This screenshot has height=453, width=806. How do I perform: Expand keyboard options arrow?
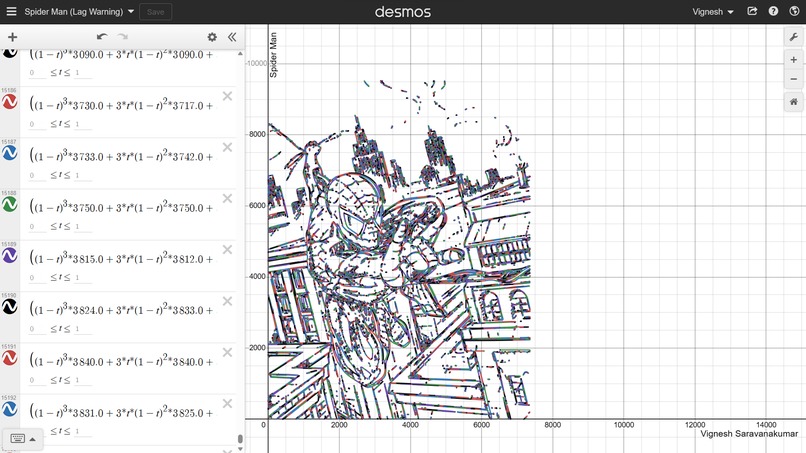coord(32,439)
